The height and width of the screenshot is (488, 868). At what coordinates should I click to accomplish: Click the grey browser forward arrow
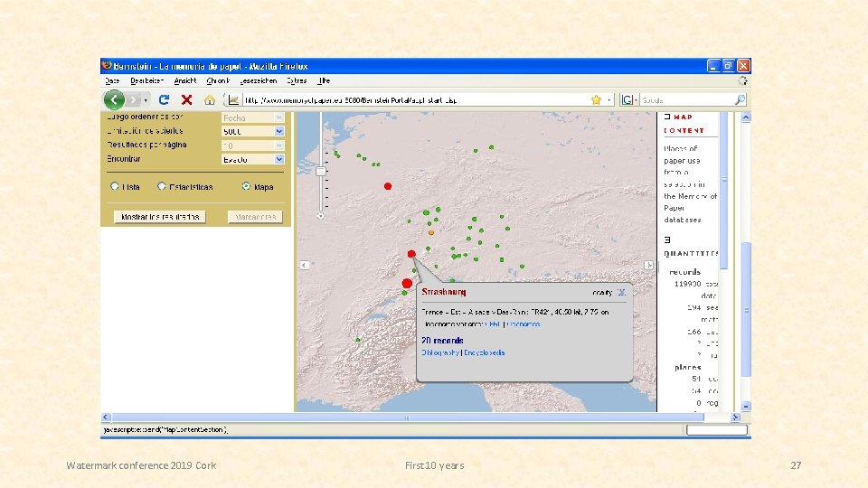coord(133,100)
